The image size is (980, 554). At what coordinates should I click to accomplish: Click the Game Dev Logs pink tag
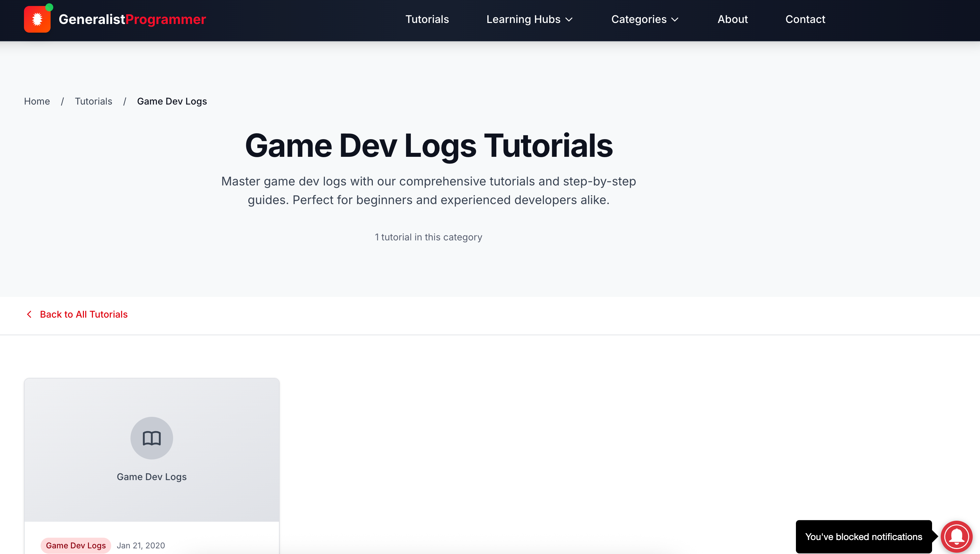76,545
